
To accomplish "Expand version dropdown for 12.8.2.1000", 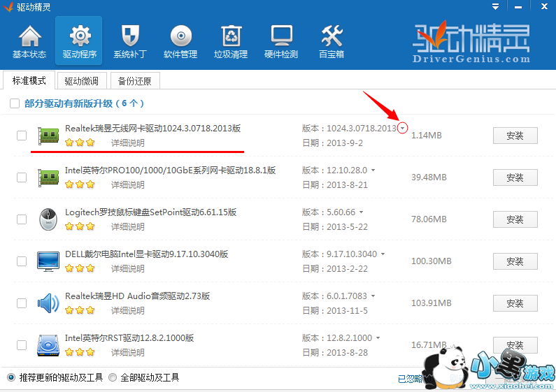I will pos(378,337).
